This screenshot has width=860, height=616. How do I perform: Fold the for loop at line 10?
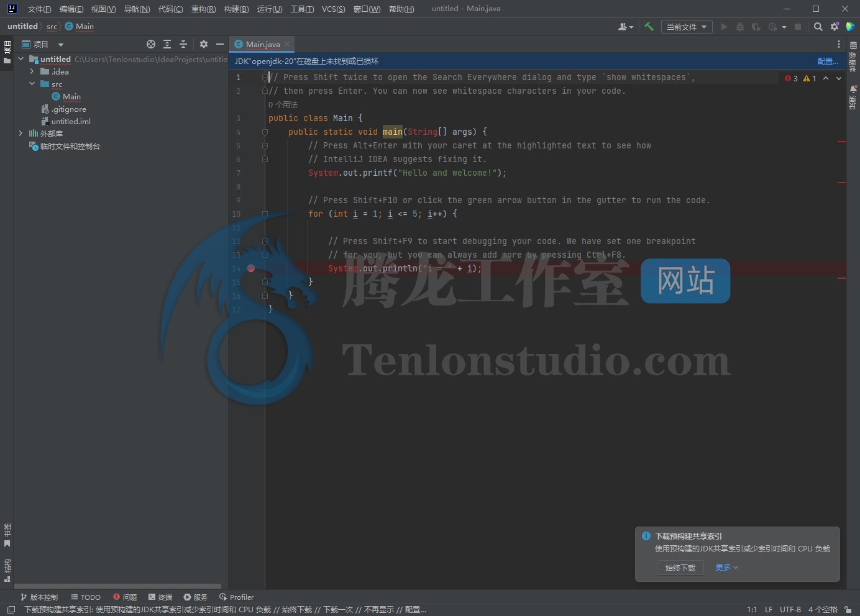265,214
